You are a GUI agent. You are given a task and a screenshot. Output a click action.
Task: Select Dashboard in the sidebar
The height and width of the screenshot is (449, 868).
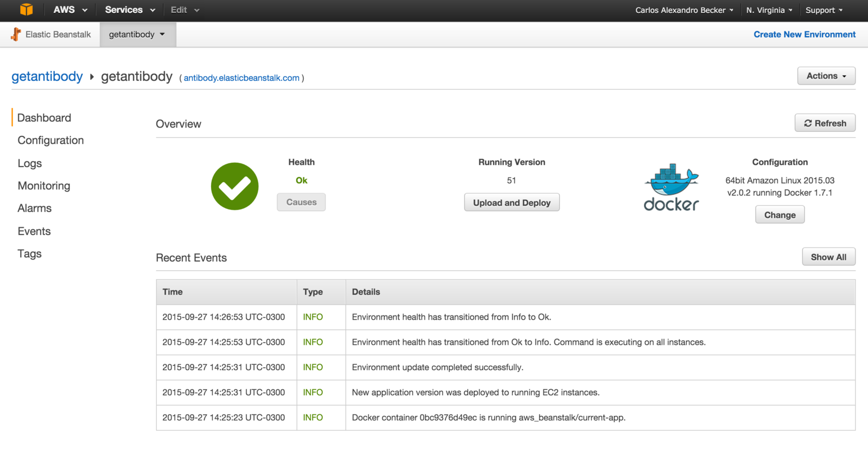click(44, 118)
